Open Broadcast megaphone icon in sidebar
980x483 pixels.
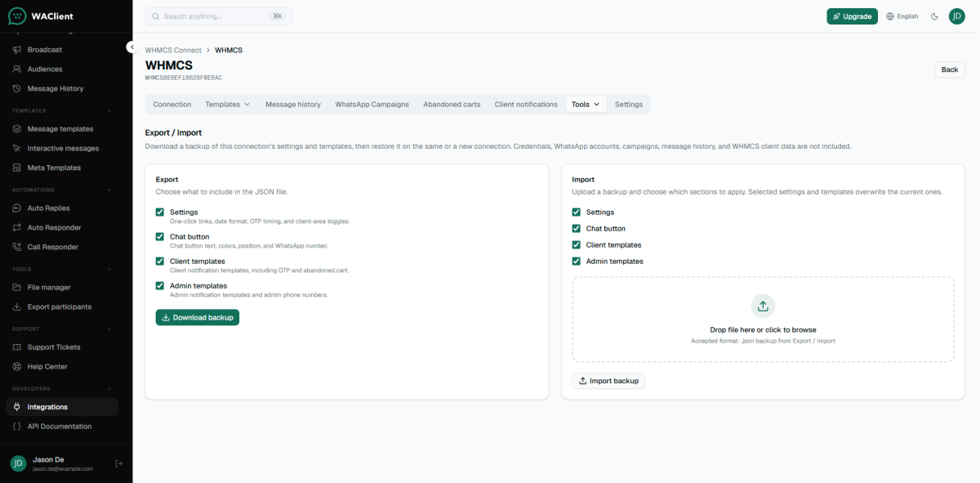[x=17, y=50]
